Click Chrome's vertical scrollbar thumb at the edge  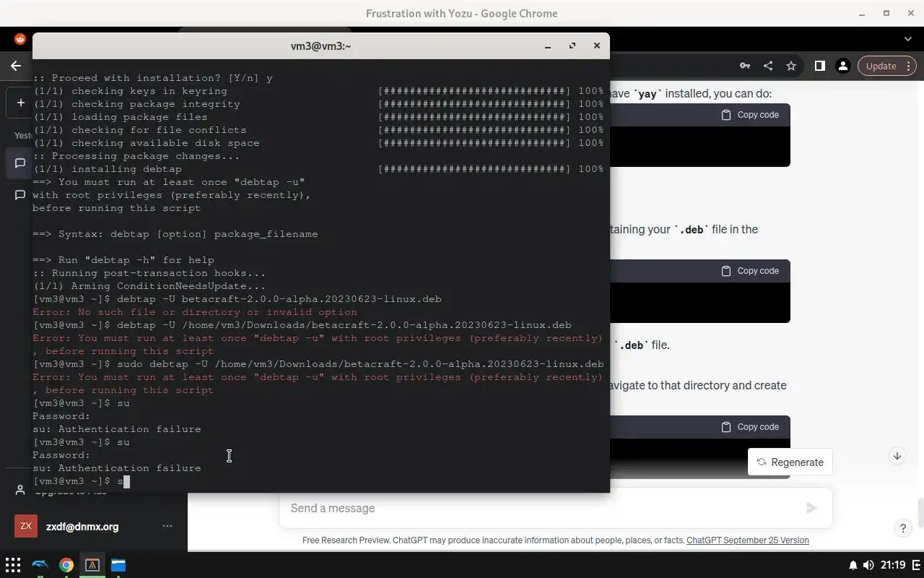(920, 513)
